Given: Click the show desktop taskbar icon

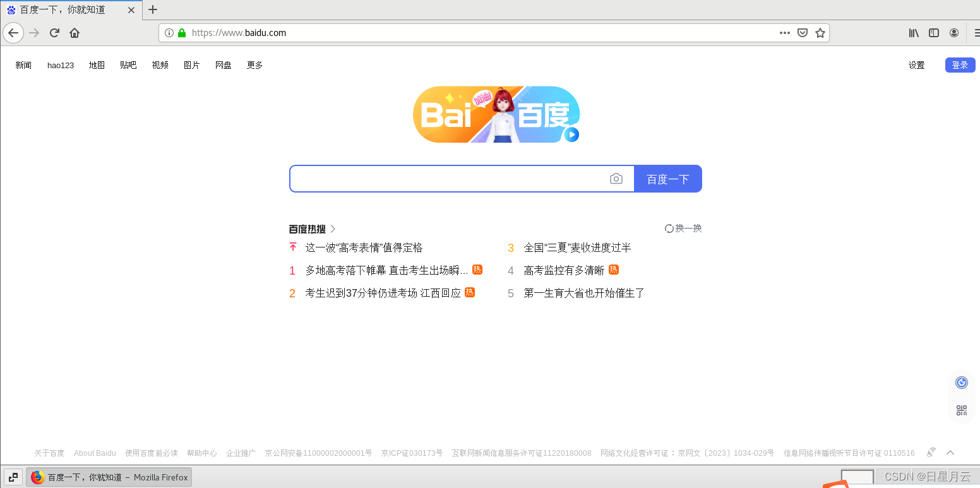Looking at the screenshot, I should click(13, 477).
